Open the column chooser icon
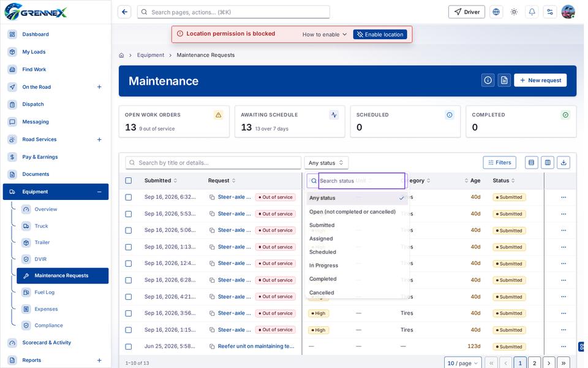Screen dimensions: 588x368 coord(548,163)
